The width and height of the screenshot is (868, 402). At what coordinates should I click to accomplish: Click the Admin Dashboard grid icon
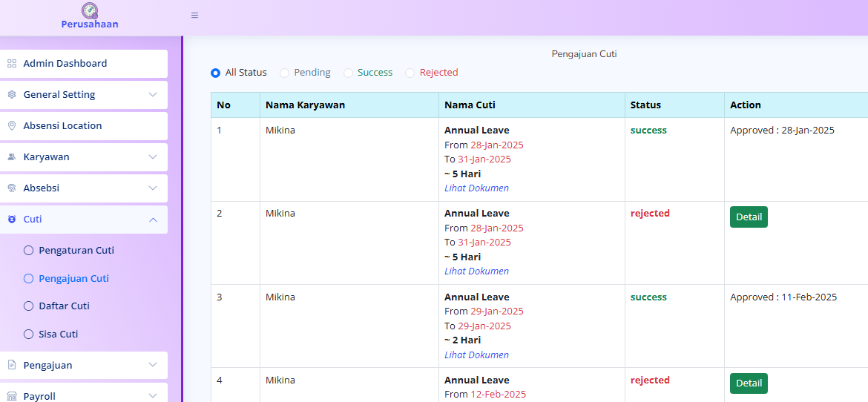point(12,64)
